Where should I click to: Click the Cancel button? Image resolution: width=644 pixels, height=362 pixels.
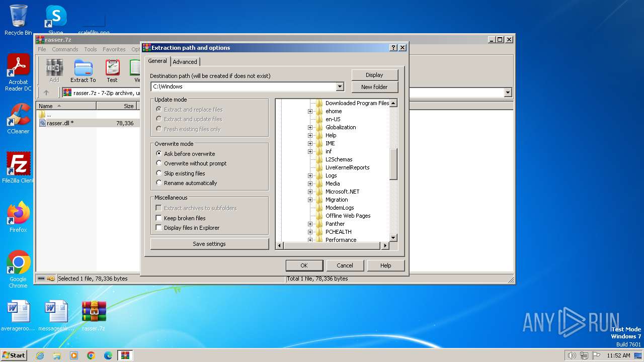pos(345,265)
